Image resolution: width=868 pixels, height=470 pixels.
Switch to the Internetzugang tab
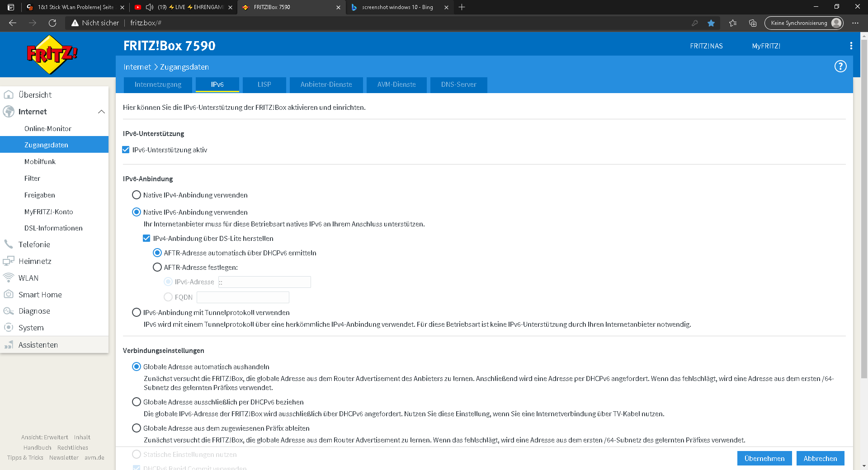tap(158, 85)
